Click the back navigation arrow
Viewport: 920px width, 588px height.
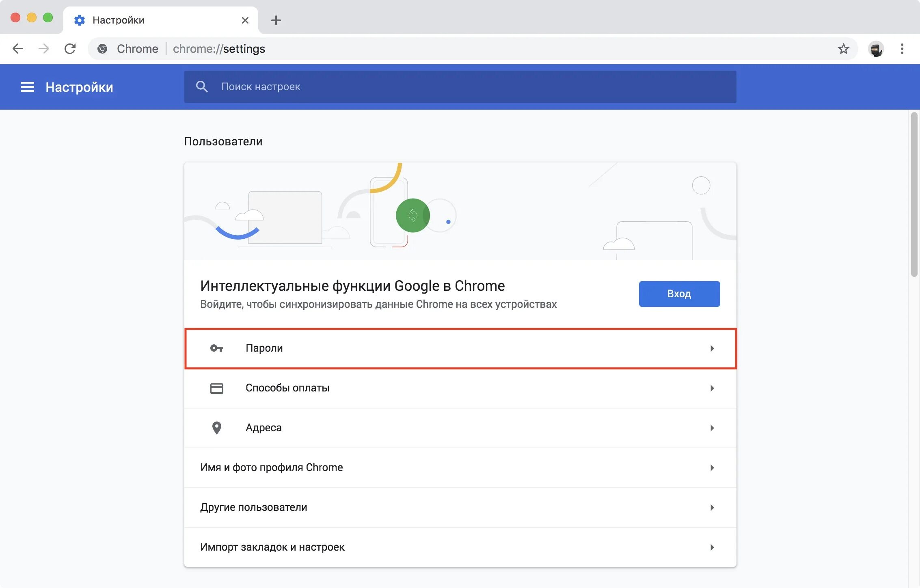[x=18, y=49]
